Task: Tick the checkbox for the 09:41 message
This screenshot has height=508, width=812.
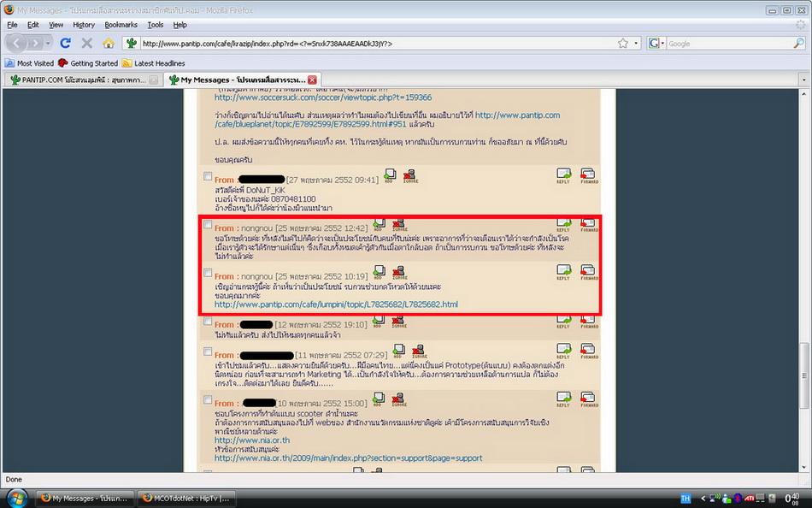Action: 208,176
